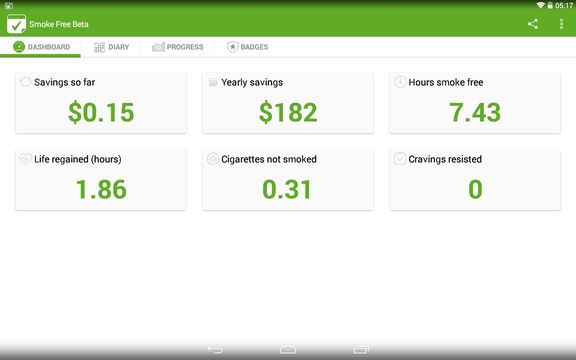
Task: Select the Hours smoke free card
Action: click(475, 103)
